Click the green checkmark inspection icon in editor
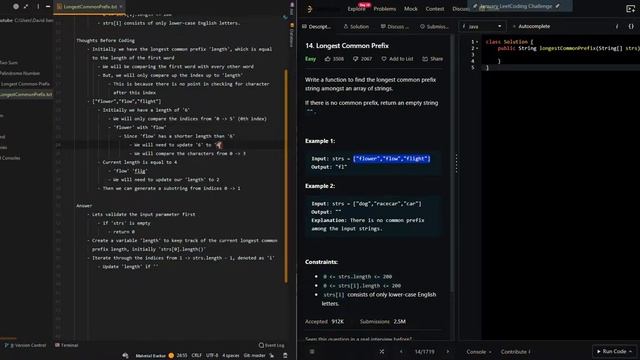 point(285,17)
